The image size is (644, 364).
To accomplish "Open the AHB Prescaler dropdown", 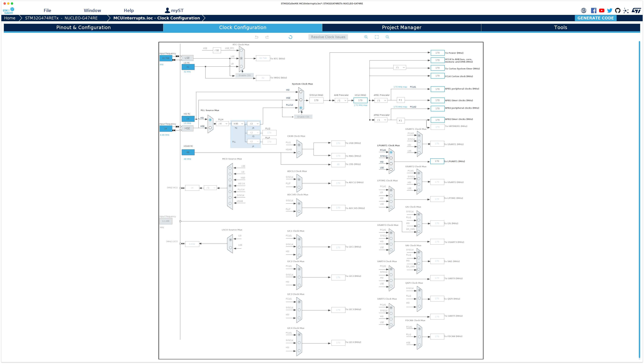I will pyautogui.click(x=342, y=100).
